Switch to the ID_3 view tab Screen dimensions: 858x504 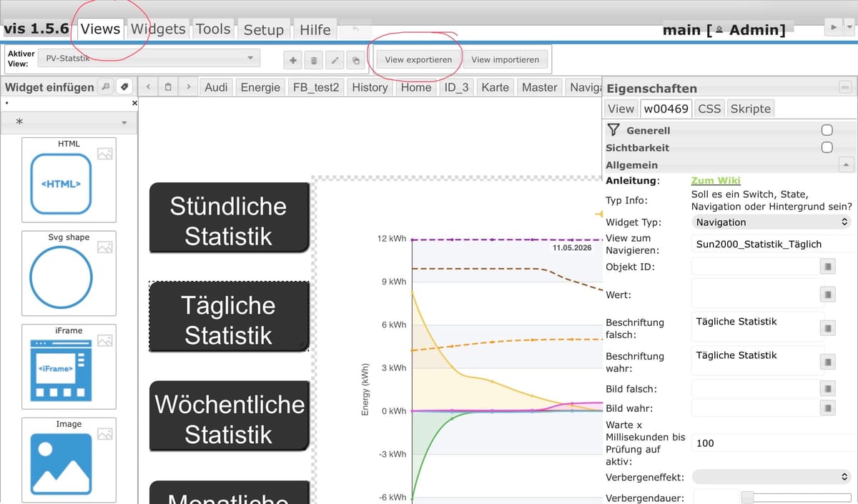coord(457,87)
